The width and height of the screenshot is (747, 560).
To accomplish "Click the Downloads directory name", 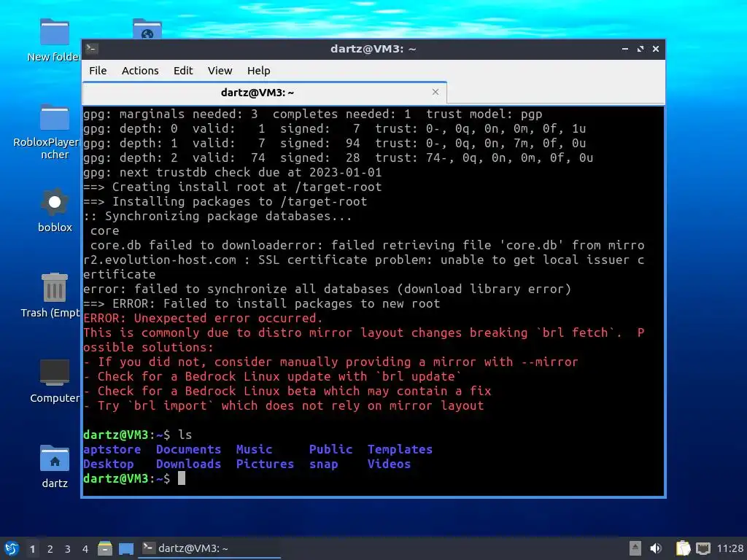I will 189,464.
